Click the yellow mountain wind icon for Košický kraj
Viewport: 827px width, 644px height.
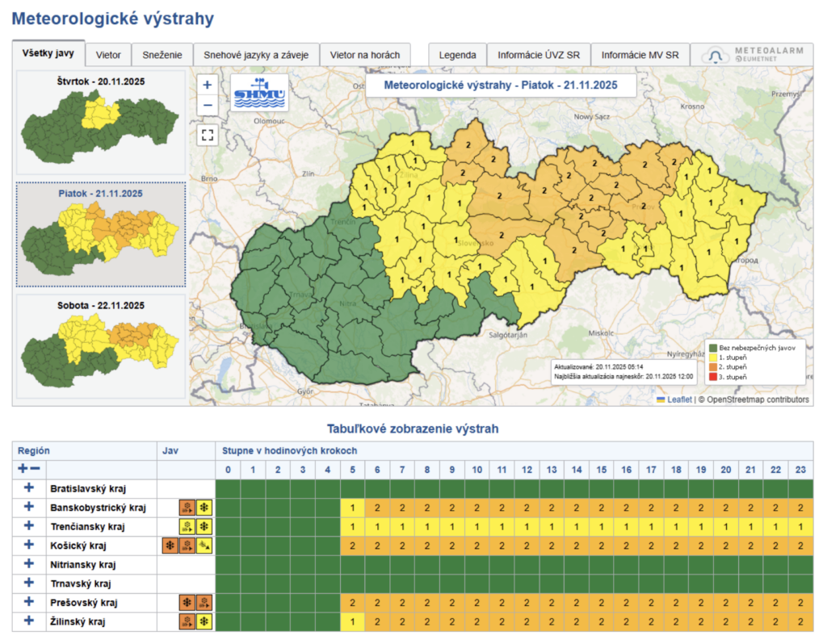click(204, 546)
